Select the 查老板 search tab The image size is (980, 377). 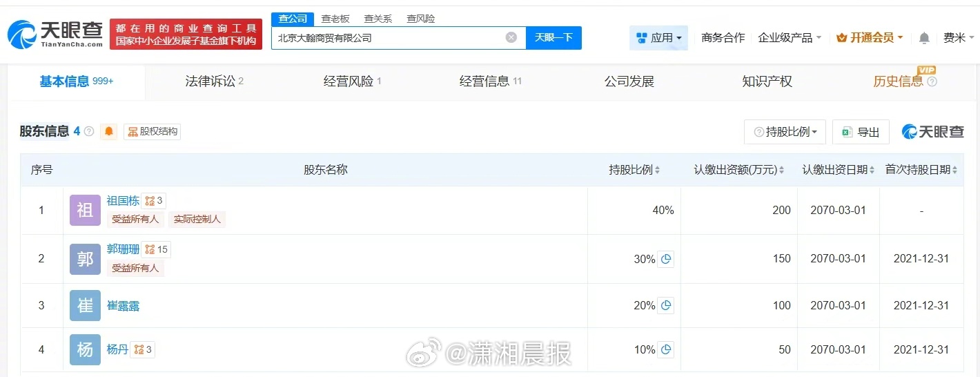[335, 19]
